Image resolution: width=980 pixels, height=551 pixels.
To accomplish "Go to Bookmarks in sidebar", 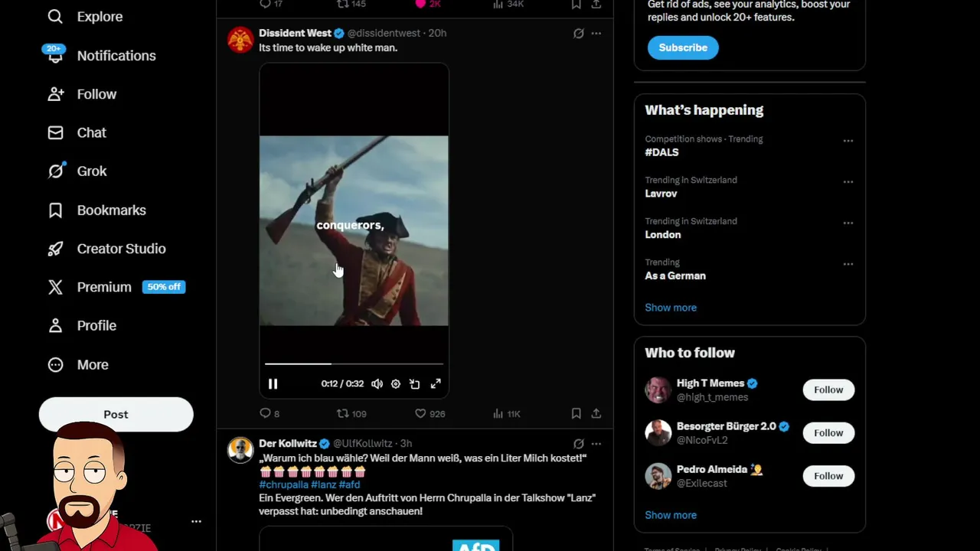I will point(111,210).
